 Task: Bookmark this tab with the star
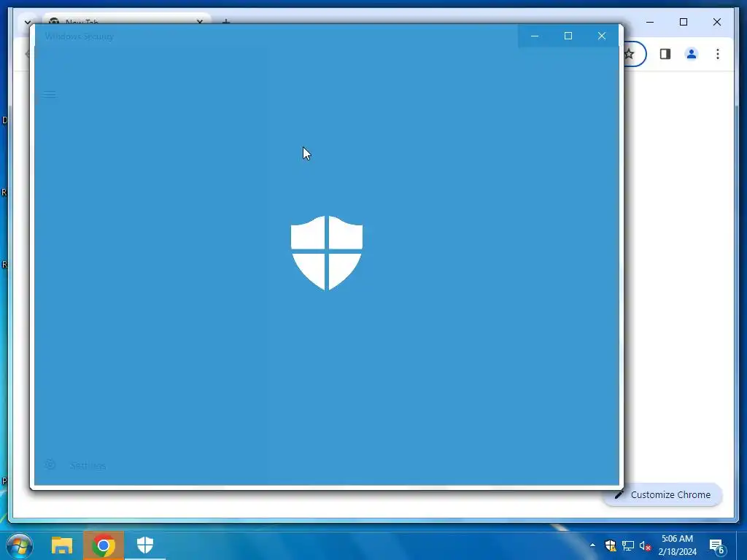point(630,54)
